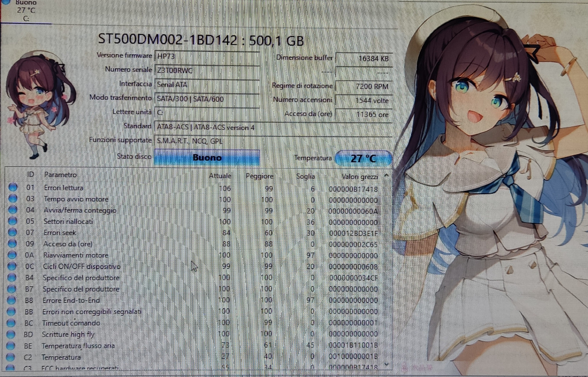The image size is (588, 377).
Task: Click the Parametro column header
Action: [x=60, y=175]
